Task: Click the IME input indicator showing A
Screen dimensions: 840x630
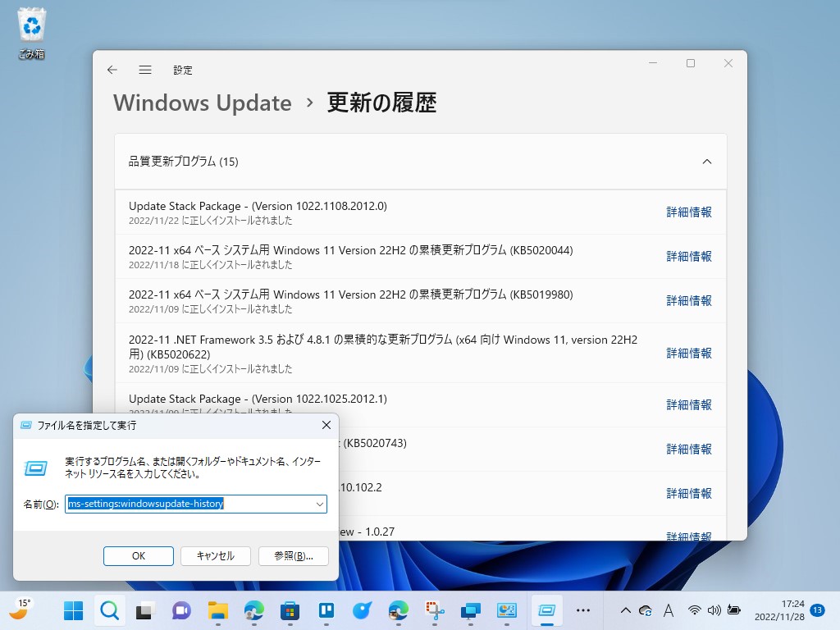Action: (668, 610)
